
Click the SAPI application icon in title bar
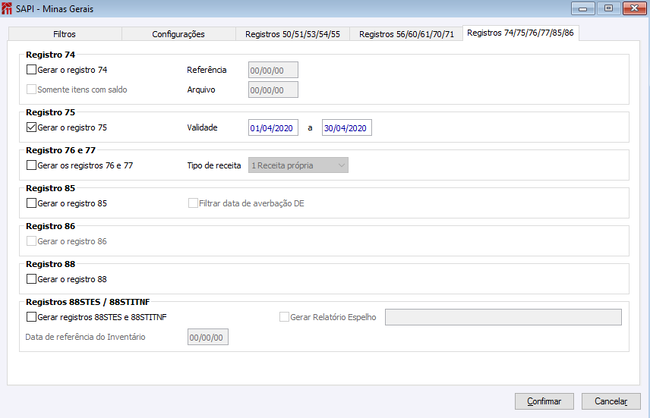point(7,8)
